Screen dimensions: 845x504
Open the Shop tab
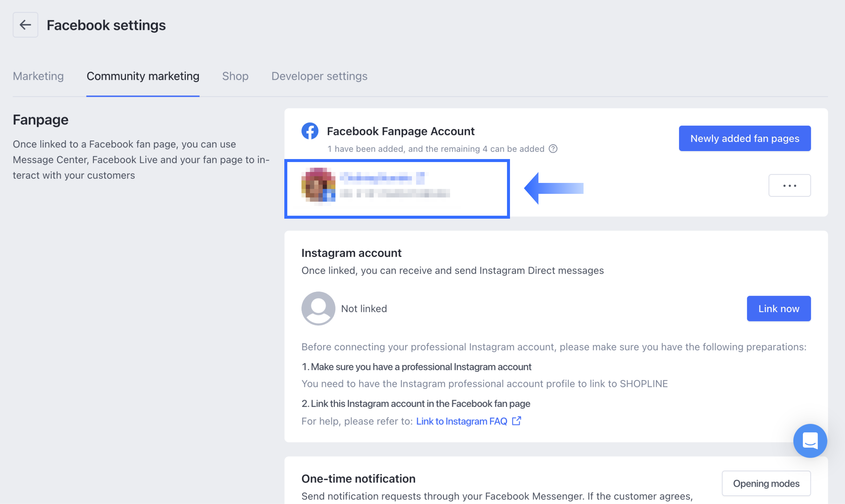pos(235,76)
